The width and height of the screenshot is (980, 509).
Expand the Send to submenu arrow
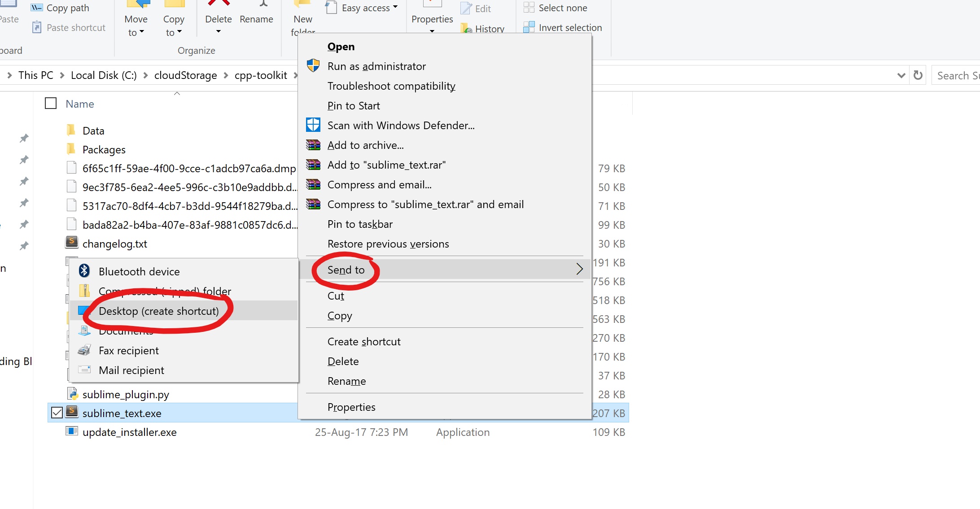click(579, 269)
